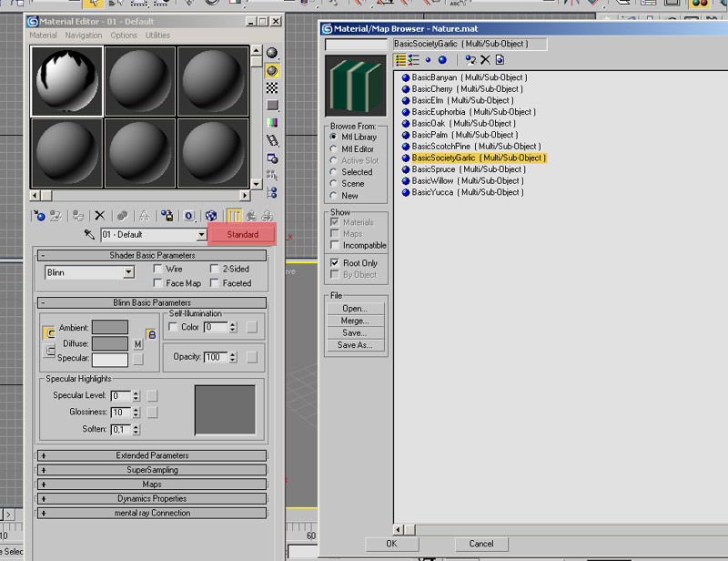728x561 pixels.
Task: Switch browser to View Small Icons
Action: [x=428, y=60]
